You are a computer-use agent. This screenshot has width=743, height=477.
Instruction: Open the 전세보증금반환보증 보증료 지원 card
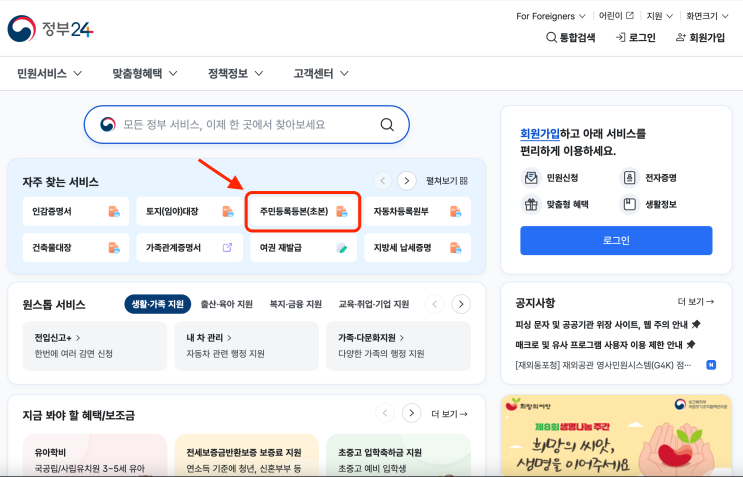246,455
